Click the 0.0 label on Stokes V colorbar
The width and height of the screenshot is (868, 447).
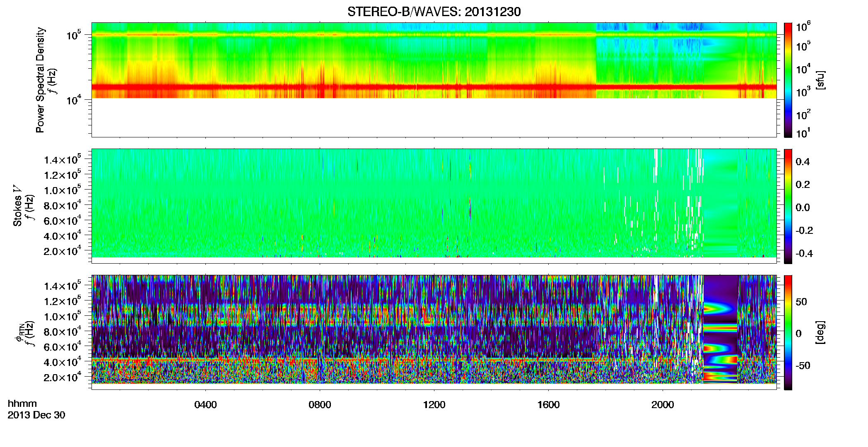803,208
